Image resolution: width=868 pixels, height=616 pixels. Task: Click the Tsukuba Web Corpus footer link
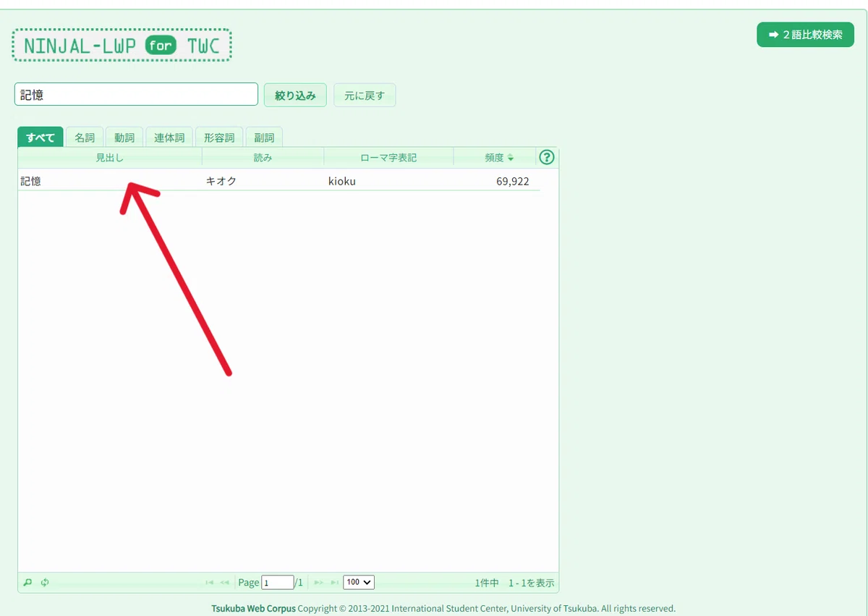coord(253,609)
